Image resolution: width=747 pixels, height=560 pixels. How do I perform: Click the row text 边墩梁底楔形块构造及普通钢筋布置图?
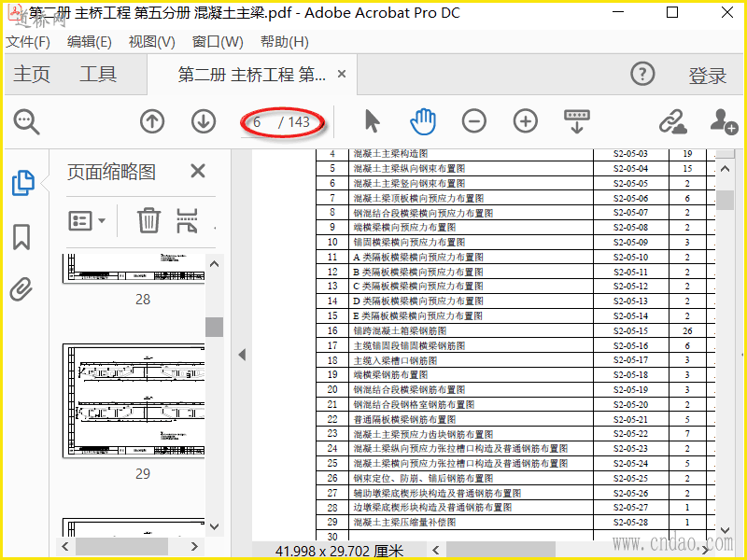432,507
